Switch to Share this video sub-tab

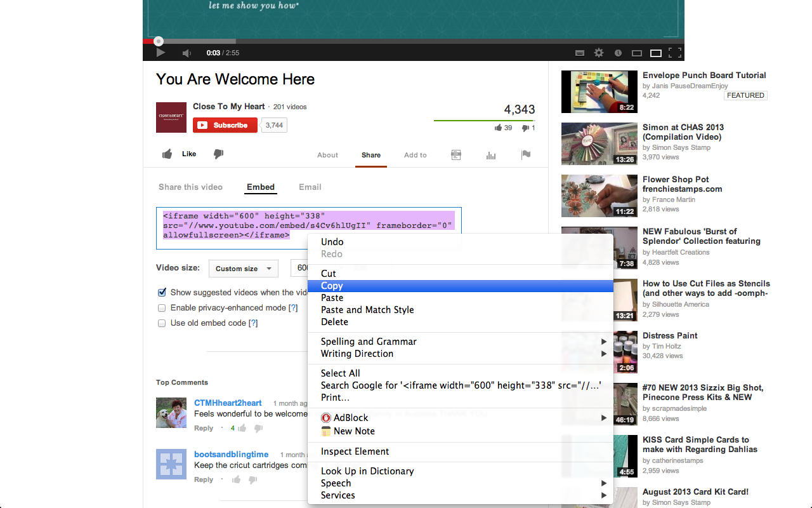190,187
